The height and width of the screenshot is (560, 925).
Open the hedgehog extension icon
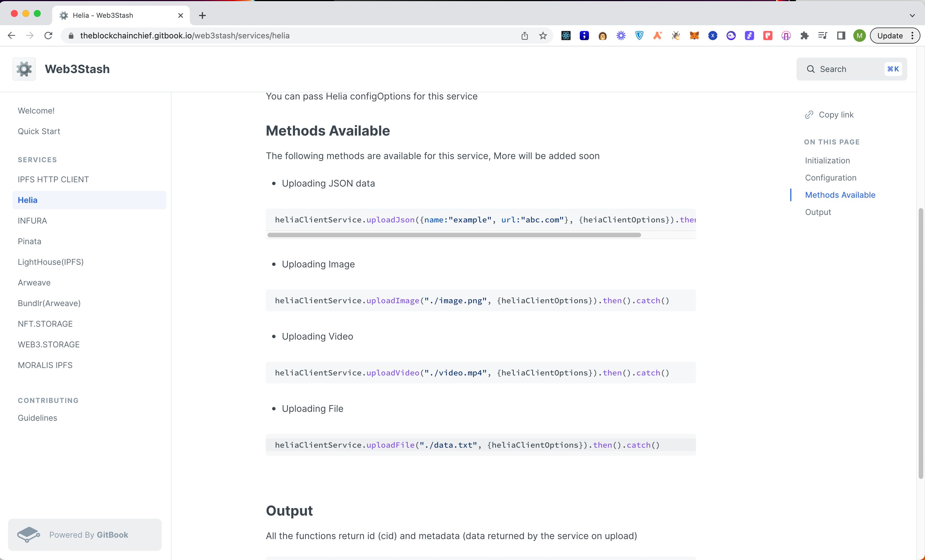[x=602, y=36]
